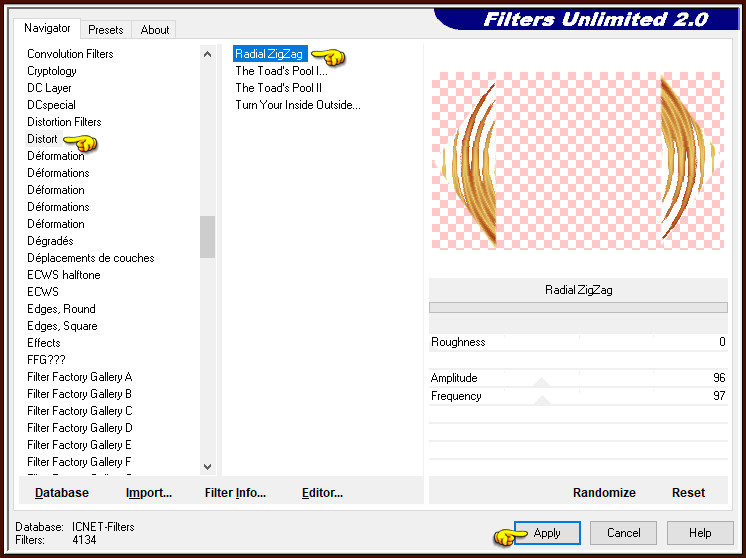Cancel the Filters Unlimited dialog
This screenshot has height=558, width=746.
623,533
